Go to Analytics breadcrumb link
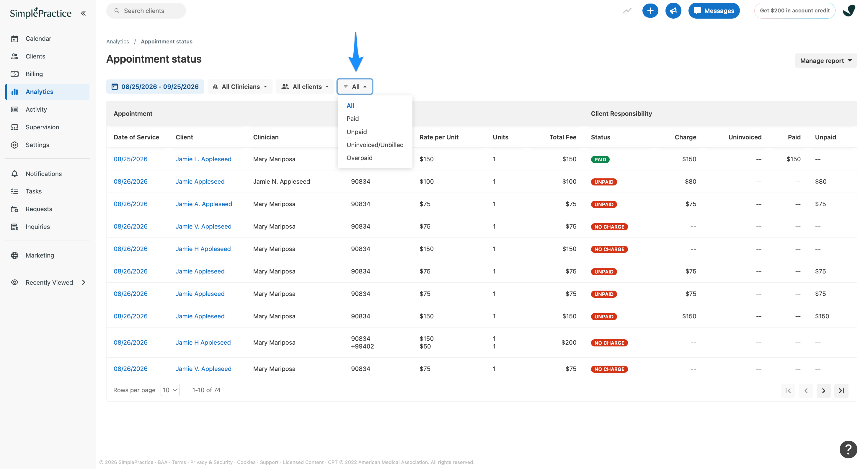The image size is (868, 469). click(118, 41)
